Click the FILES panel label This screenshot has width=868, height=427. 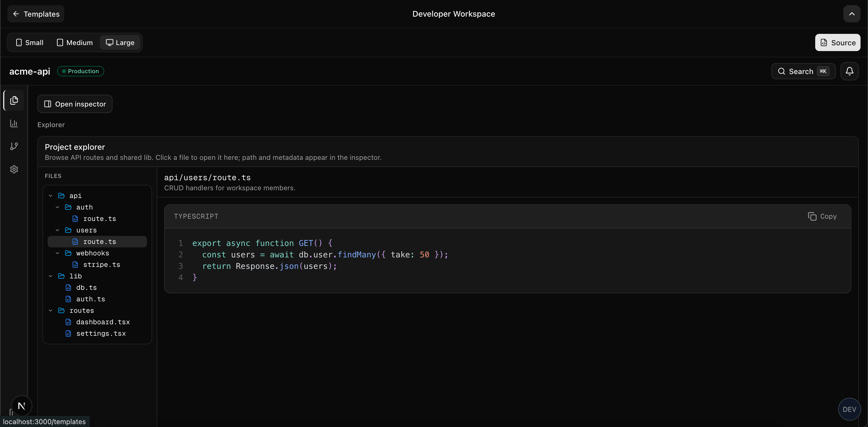tap(53, 176)
